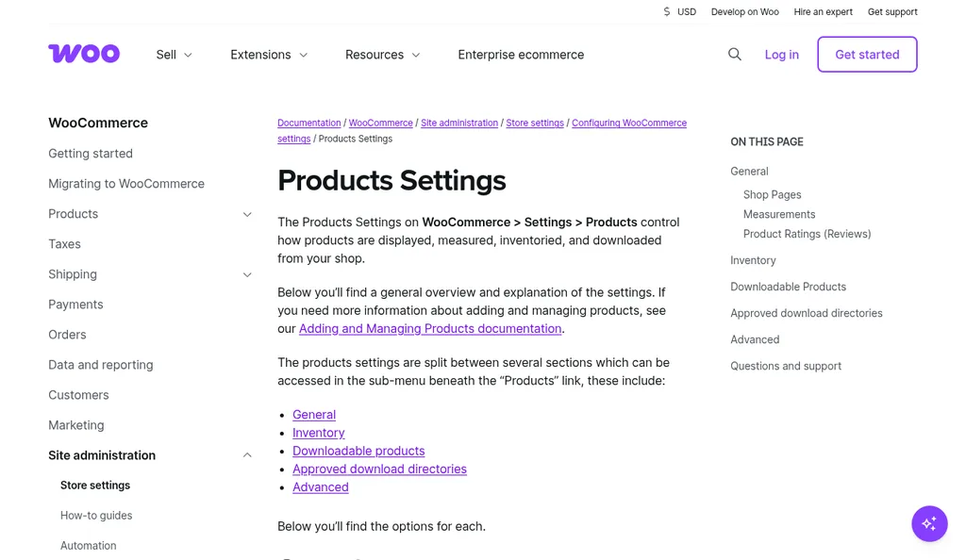Go to Site administration breadcrumb

(x=459, y=123)
